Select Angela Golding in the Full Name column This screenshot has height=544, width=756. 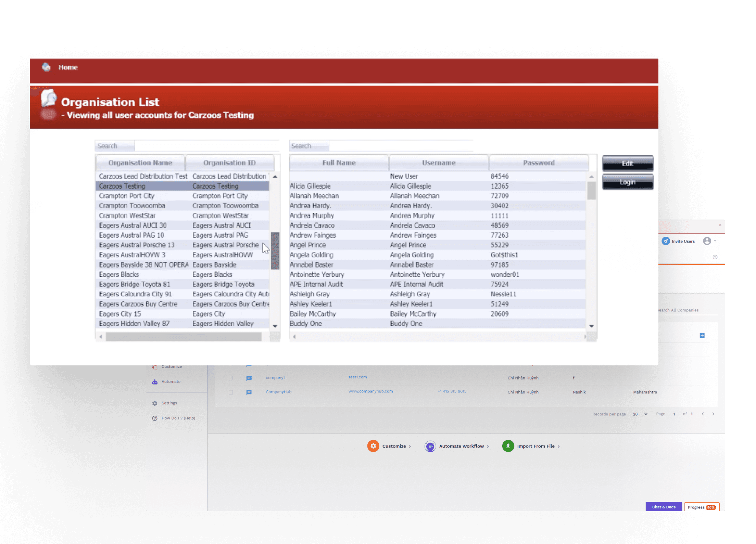pyautogui.click(x=312, y=255)
